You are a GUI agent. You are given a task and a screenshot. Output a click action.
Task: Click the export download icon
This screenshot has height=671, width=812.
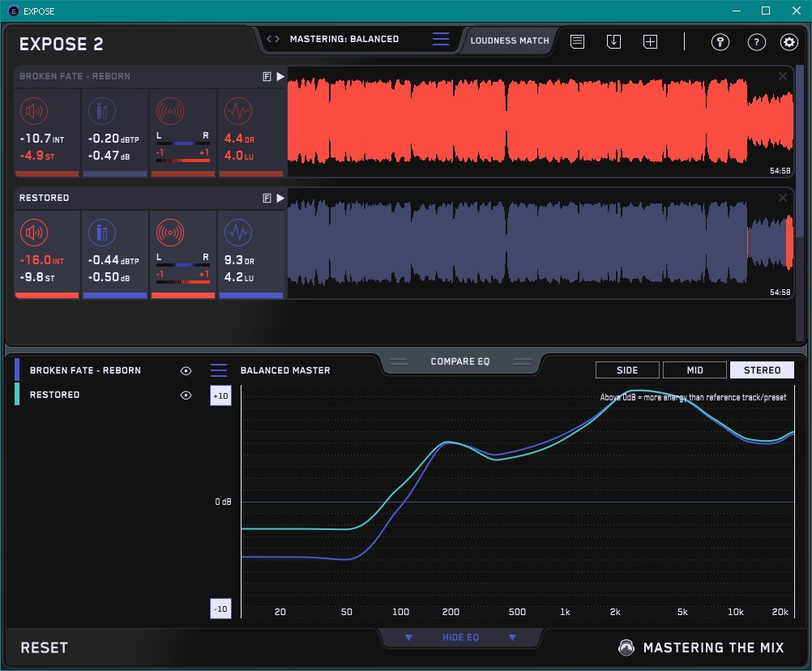[x=613, y=41]
